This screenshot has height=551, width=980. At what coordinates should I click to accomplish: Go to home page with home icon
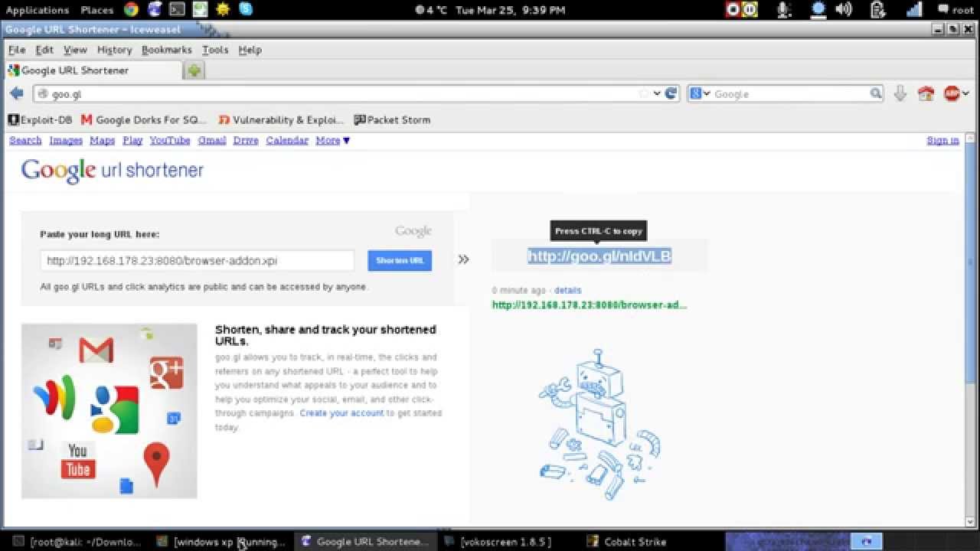pos(926,94)
